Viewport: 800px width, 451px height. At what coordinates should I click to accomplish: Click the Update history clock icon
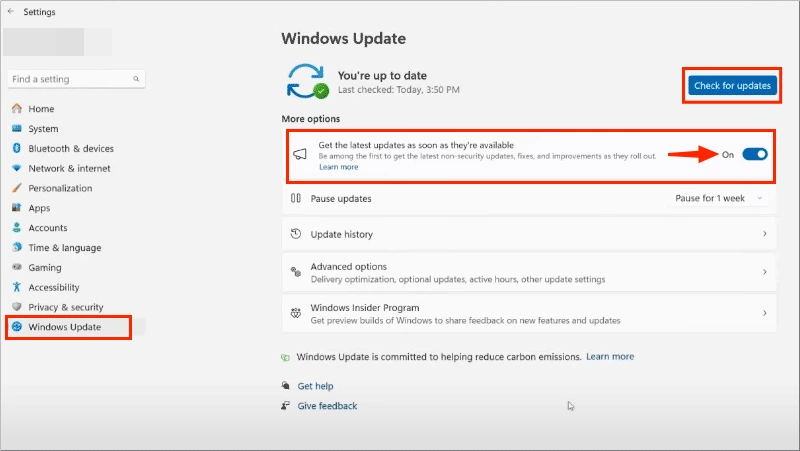(296, 234)
